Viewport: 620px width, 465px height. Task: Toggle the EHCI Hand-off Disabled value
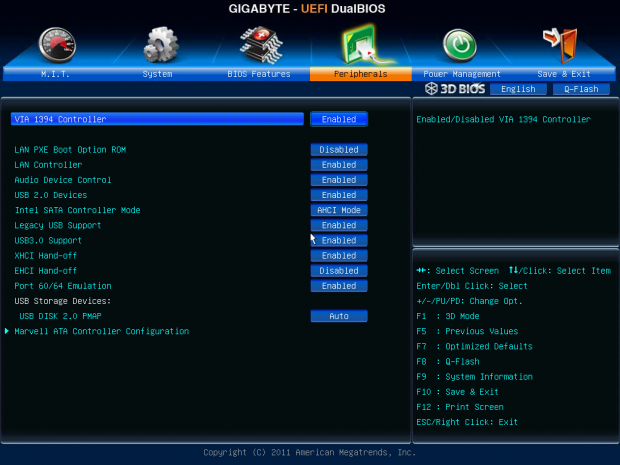click(x=339, y=271)
